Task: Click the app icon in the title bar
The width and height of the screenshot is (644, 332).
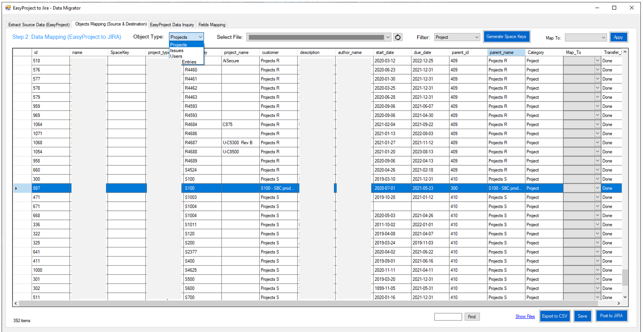Action: (8, 8)
